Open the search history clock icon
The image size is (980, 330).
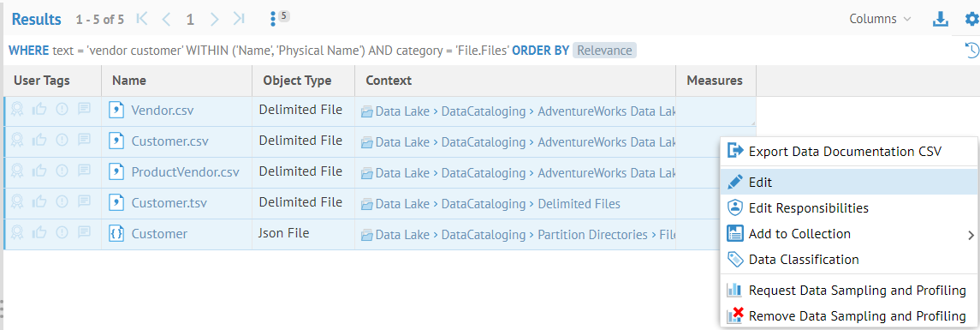[972, 50]
